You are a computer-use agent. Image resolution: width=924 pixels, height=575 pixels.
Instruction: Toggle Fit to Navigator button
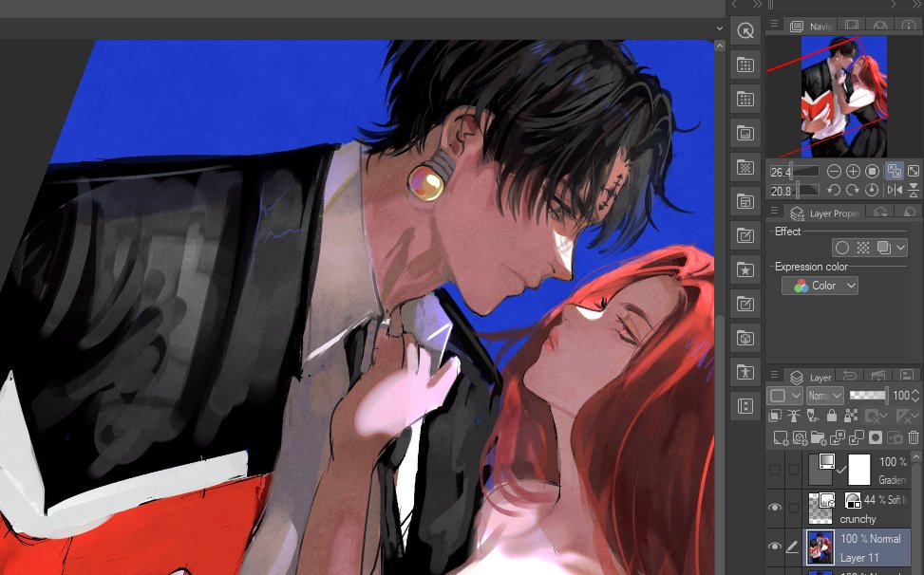click(894, 171)
